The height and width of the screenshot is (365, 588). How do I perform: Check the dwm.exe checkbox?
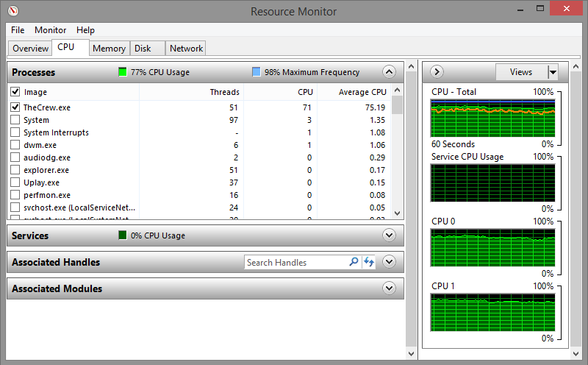click(x=15, y=144)
